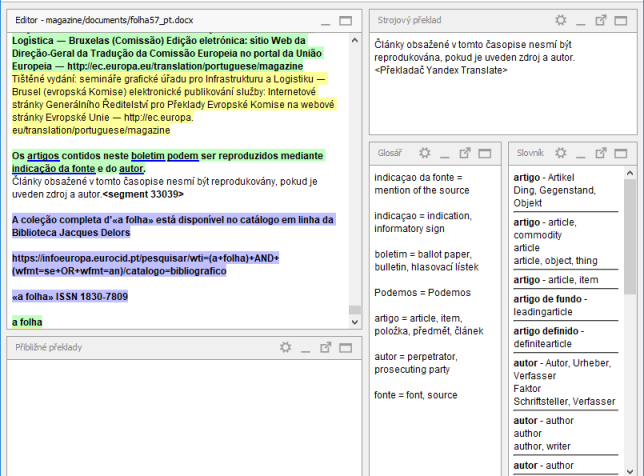Click the Přibližné překlady pane title
The image size is (644, 476).
(x=48, y=347)
